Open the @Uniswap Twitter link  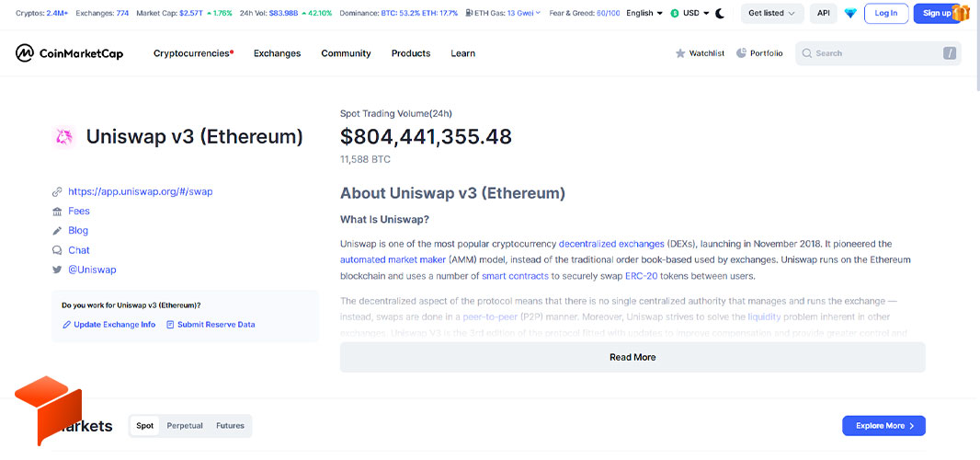[x=92, y=270]
